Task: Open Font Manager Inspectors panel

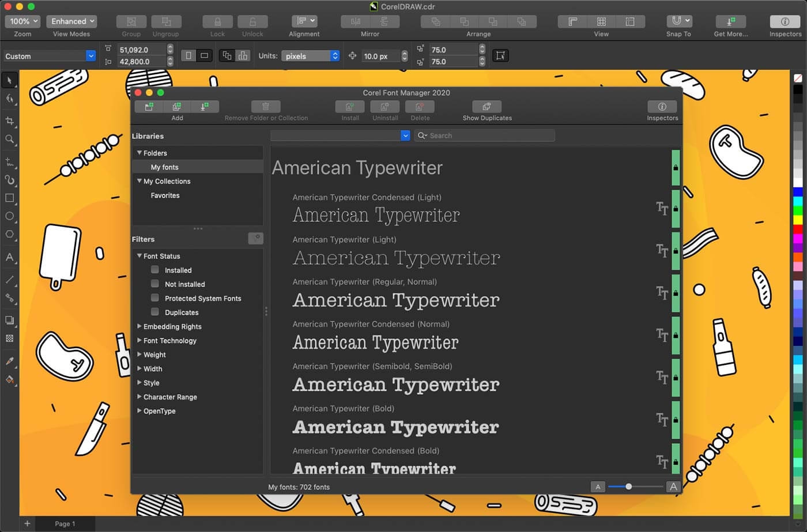Action: (x=662, y=107)
